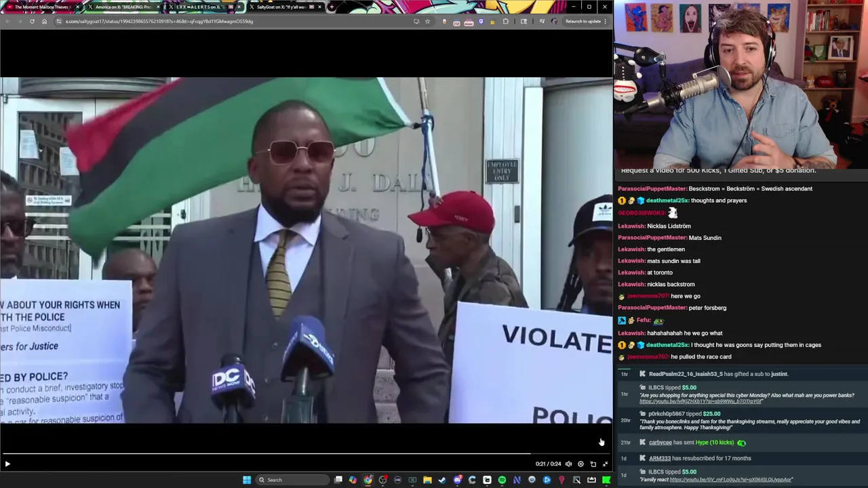Viewport: 868px width, 488px height.
Task: Go back in browser history
Action: [x=7, y=21]
